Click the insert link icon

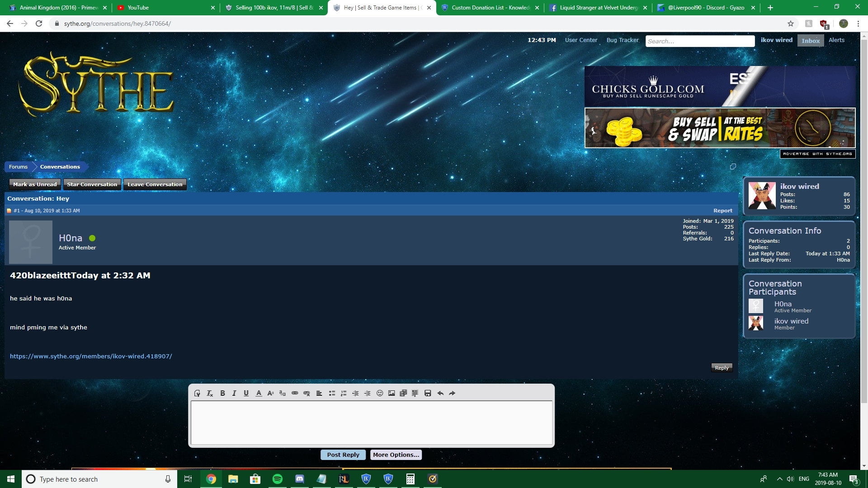click(295, 393)
